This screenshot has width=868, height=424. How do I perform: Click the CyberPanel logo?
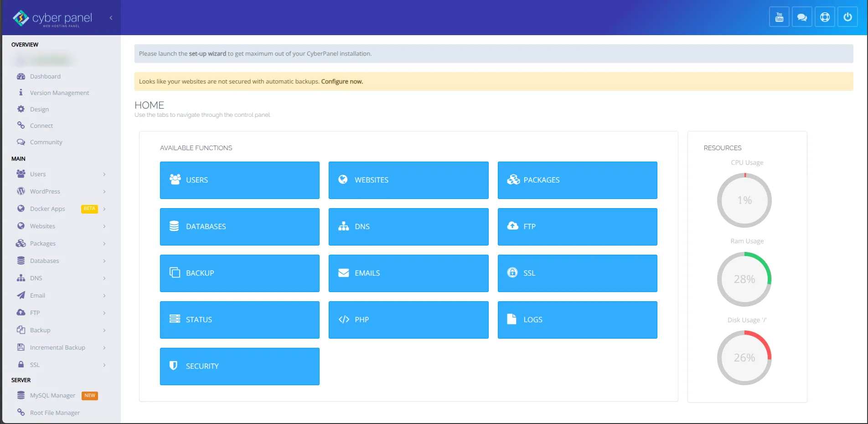pos(52,18)
